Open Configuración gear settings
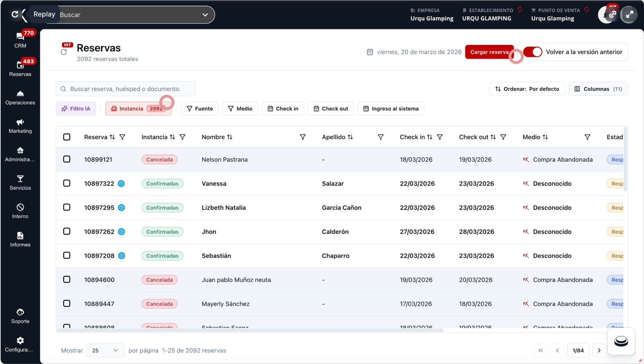Screen dimensions: 644x364 [20, 345]
